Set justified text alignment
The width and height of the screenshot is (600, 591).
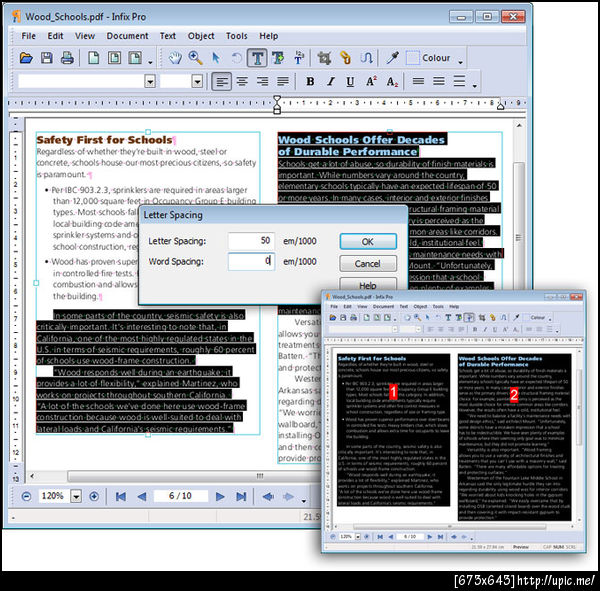coord(283,82)
